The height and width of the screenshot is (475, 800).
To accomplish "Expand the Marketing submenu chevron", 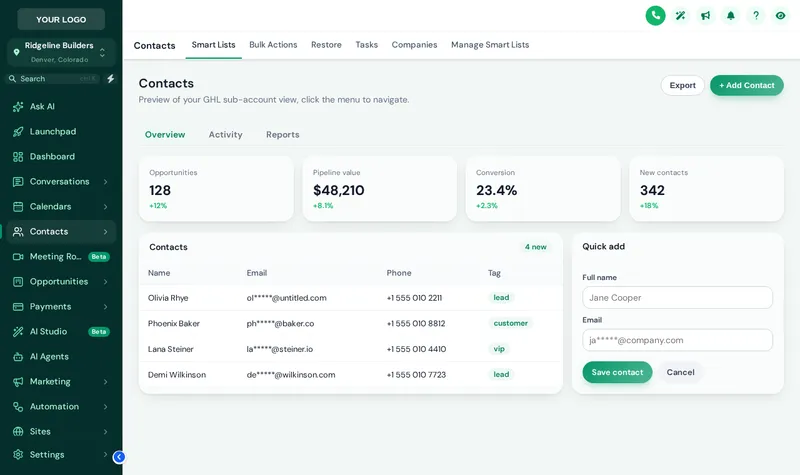I will 106,382.
